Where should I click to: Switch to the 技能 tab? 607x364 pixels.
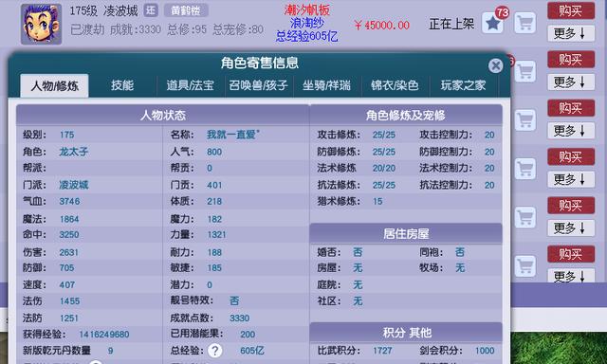click(122, 85)
